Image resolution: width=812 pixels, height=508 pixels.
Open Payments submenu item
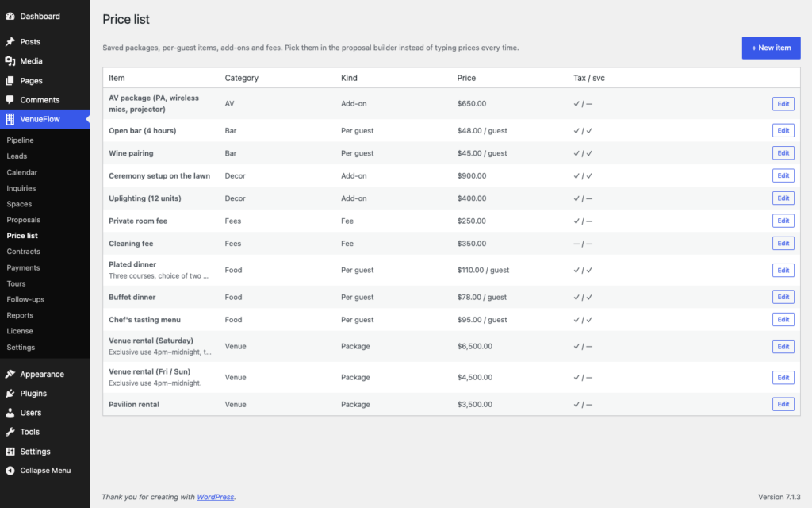(x=23, y=267)
